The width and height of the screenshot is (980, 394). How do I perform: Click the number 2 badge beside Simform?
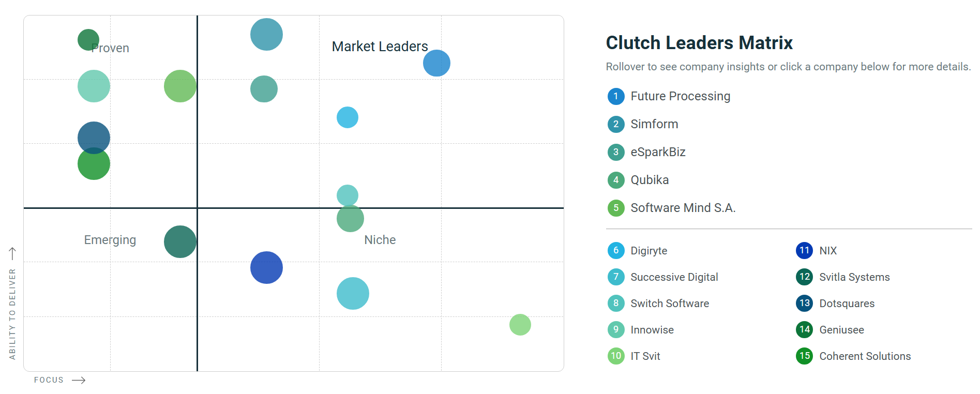coord(615,124)
